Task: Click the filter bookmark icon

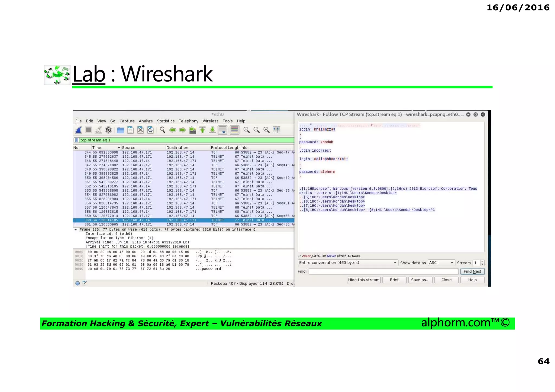Action: point(76,140)
